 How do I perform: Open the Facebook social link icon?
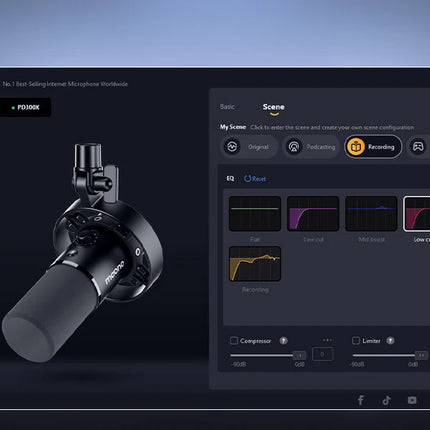pyautogui.click(x=361, y=400)
